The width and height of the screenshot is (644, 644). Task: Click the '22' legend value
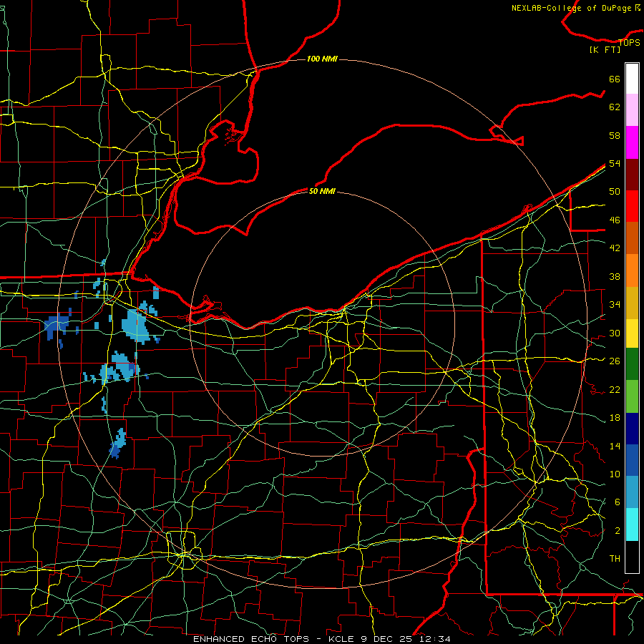pos(615,389)
